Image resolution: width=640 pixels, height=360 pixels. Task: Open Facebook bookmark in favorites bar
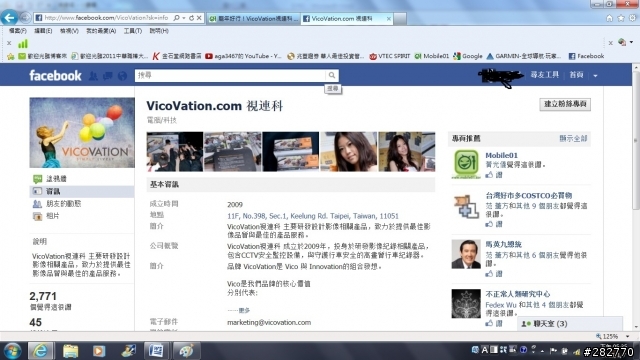tap(586, 56)
